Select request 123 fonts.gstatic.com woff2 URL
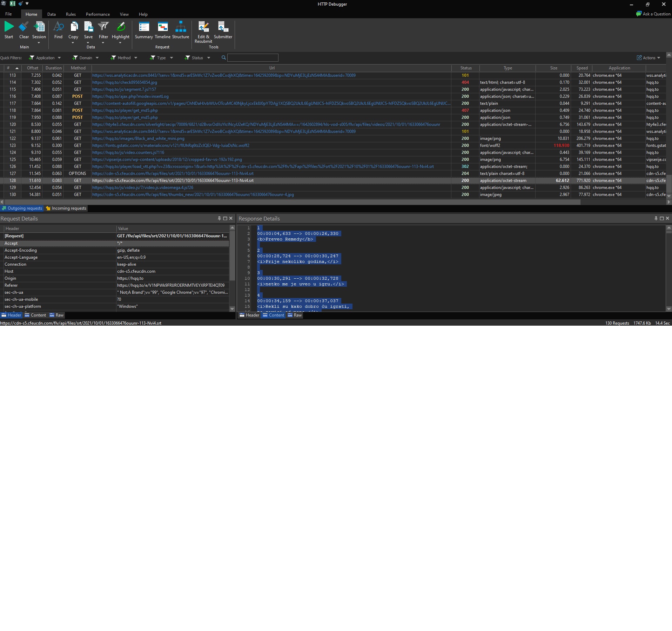The width and height of the screenshot is (672, 631). click(171, 145)
